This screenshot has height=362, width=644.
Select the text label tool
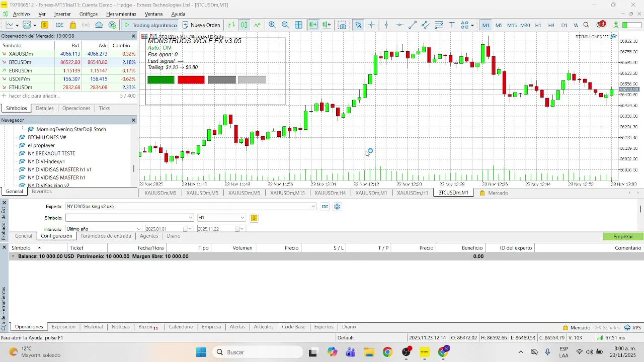pyautogui.click(x=452, y=25)
